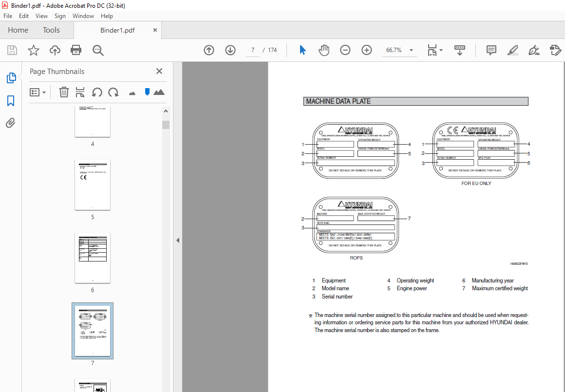This screenshot has height=392, width=565.
Task: Click the insert page break icon
Action: coord(80,92)
